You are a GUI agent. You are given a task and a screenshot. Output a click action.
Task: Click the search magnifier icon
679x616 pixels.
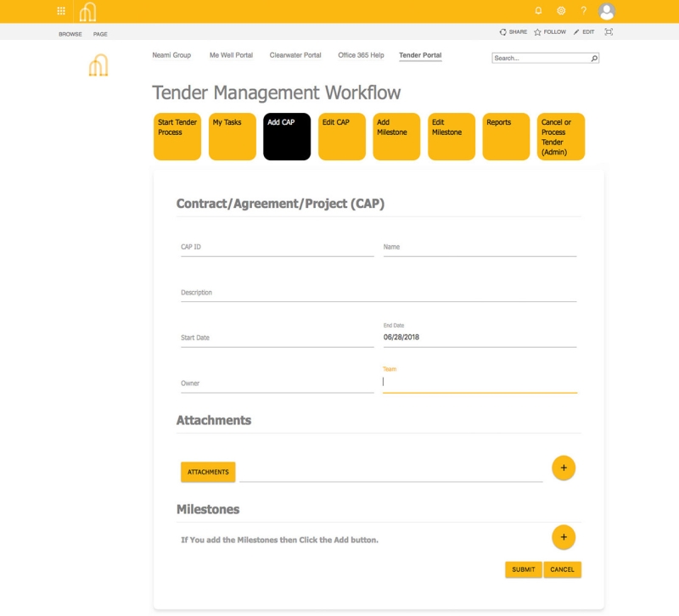coord(594,59)
